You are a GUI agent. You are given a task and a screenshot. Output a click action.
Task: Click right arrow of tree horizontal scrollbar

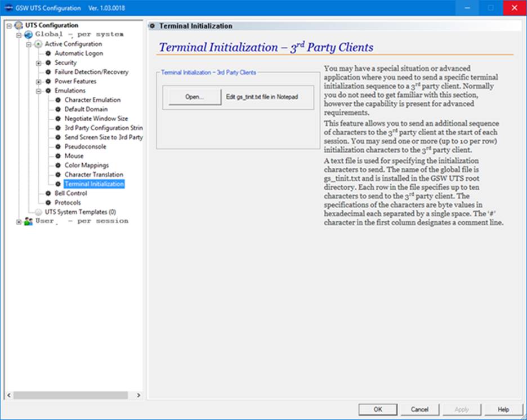click(138, 395)
